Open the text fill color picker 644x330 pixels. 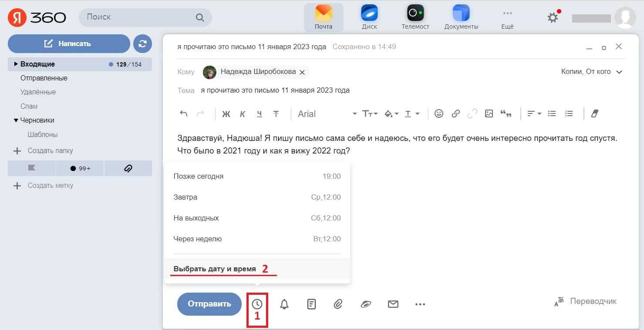(391, 114)
